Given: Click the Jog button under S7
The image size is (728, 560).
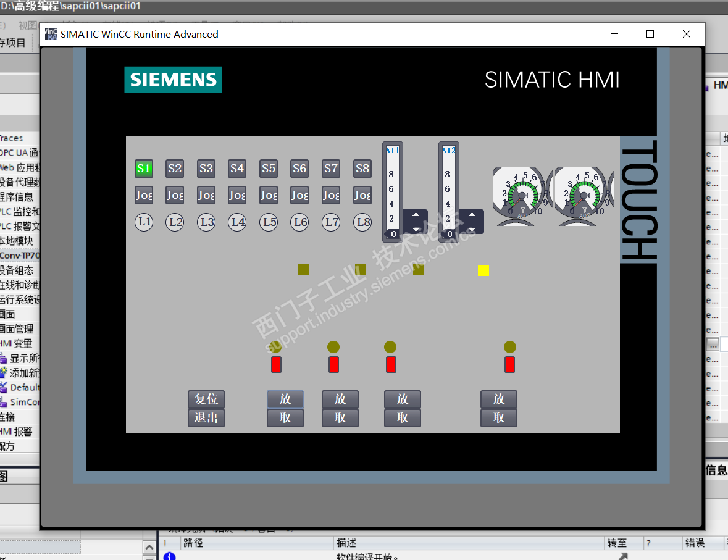Looking at the screenshot, I should (x=331, y=196).
